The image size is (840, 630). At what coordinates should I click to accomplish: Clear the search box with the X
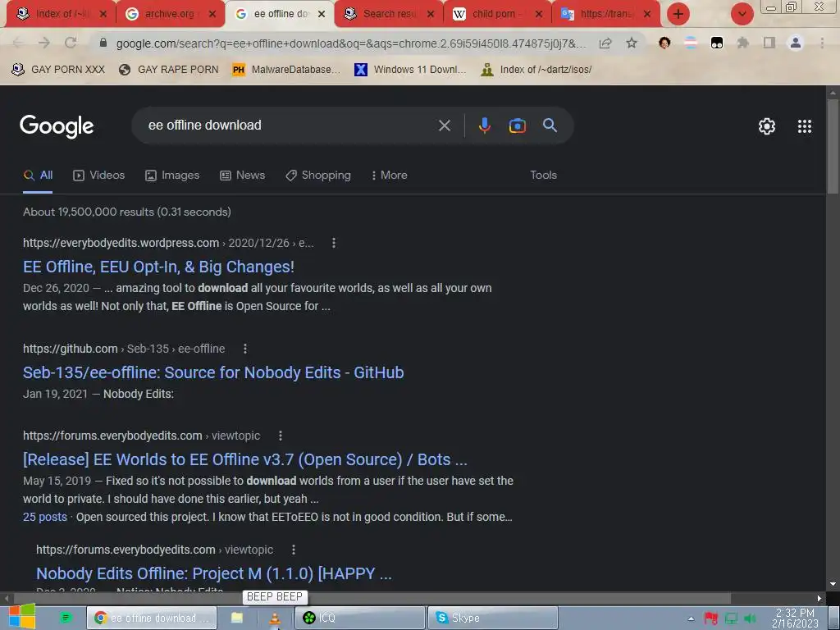[444, 126]
